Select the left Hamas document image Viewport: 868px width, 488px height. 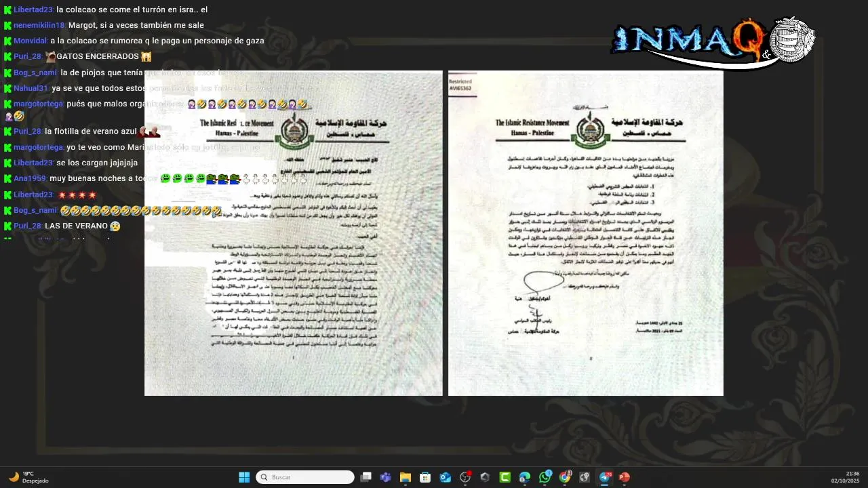coord(294,233)
